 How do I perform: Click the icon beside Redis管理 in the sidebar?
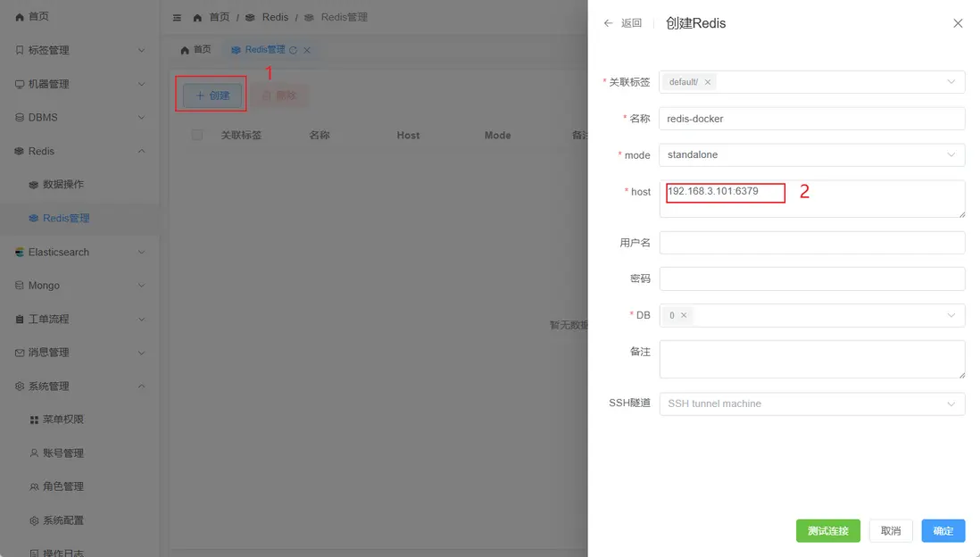click(x=34, y=218)
